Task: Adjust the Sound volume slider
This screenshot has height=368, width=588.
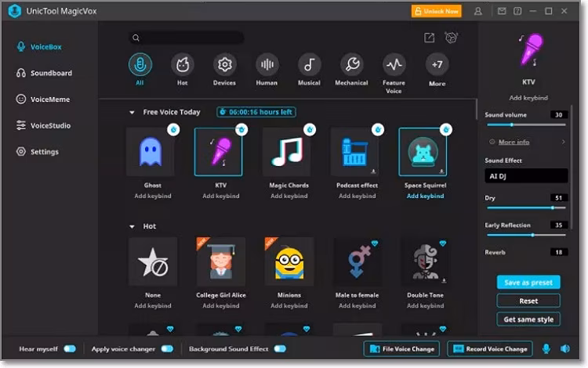Action: point(526,124)
